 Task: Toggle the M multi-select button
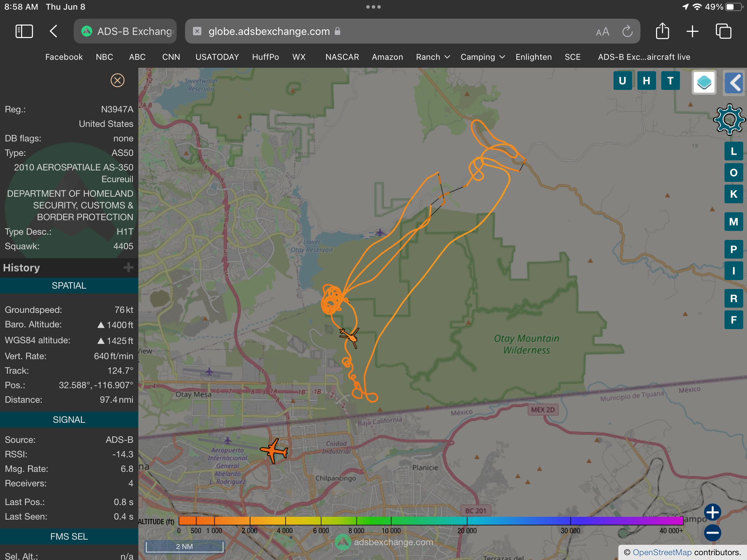(x=734, y=222)
